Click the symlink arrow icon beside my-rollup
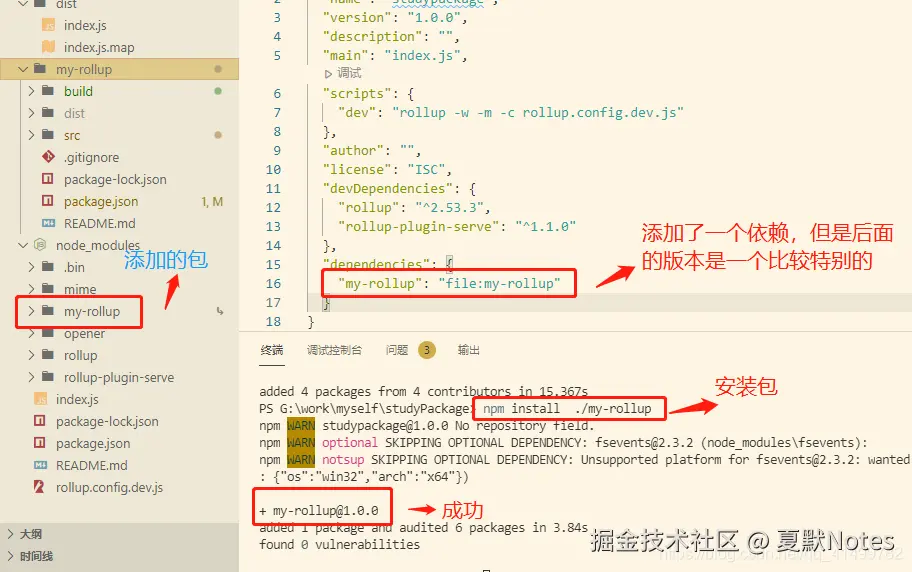 coord(219,311)
